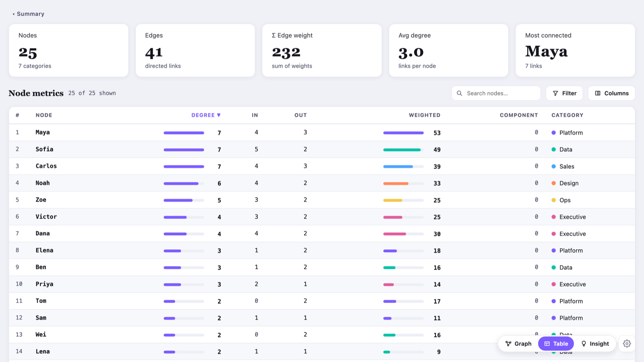Sort by the COMPONENT column header
Image resolution: width=644 pixels, height=362 pixels.
tap(519, 115)
